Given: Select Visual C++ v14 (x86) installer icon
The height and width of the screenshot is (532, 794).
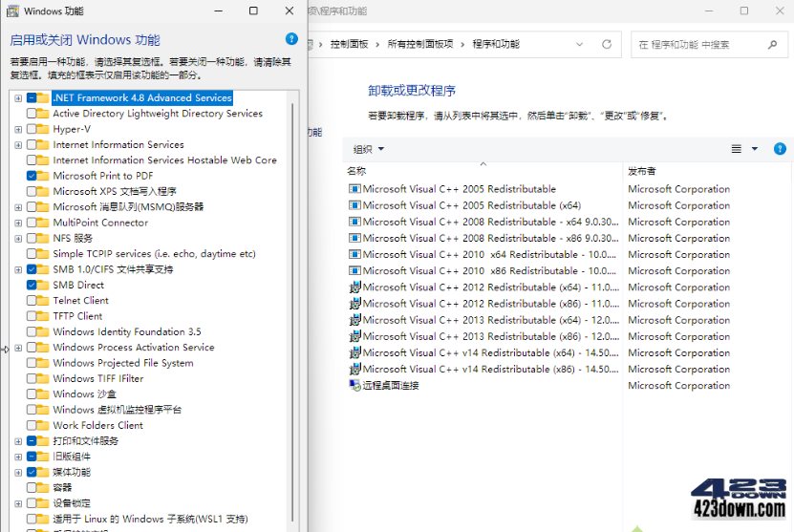Looking at the screenshot, I should [354, 369].
